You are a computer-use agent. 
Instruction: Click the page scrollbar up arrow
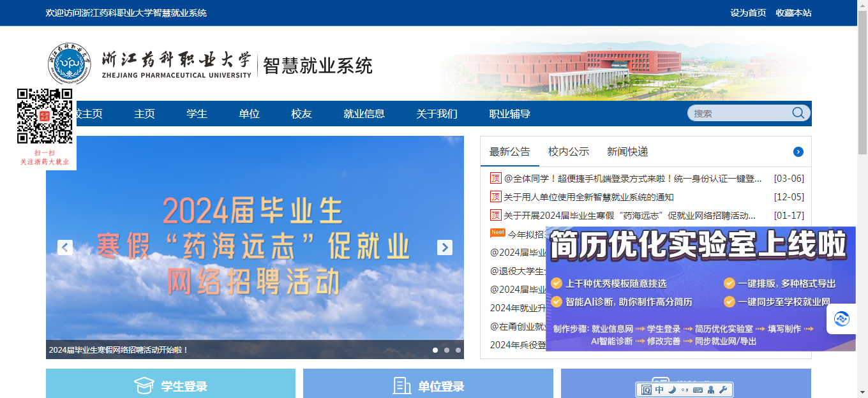[862, 5]
